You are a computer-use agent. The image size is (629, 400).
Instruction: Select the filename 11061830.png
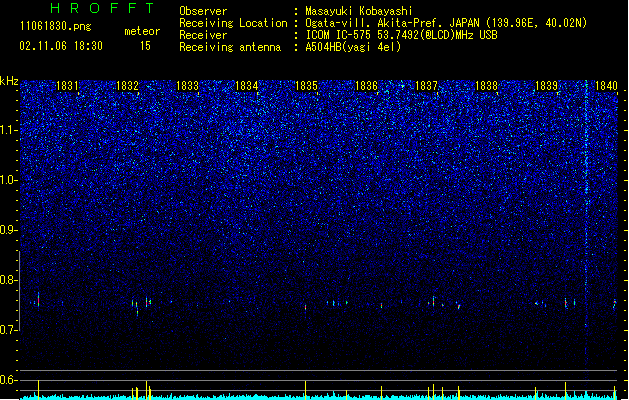(x=56, y=26)
